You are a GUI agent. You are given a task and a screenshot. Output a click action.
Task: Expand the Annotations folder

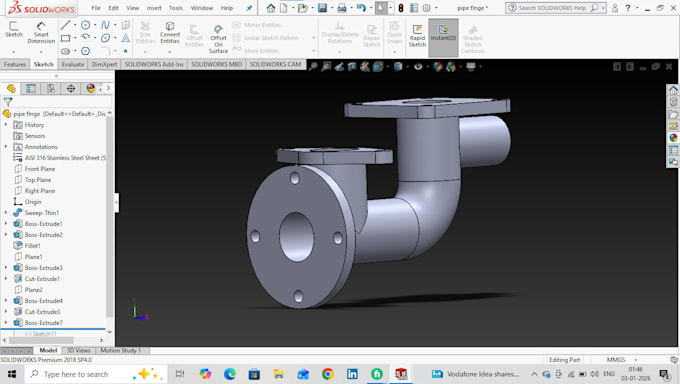point(6,147)
